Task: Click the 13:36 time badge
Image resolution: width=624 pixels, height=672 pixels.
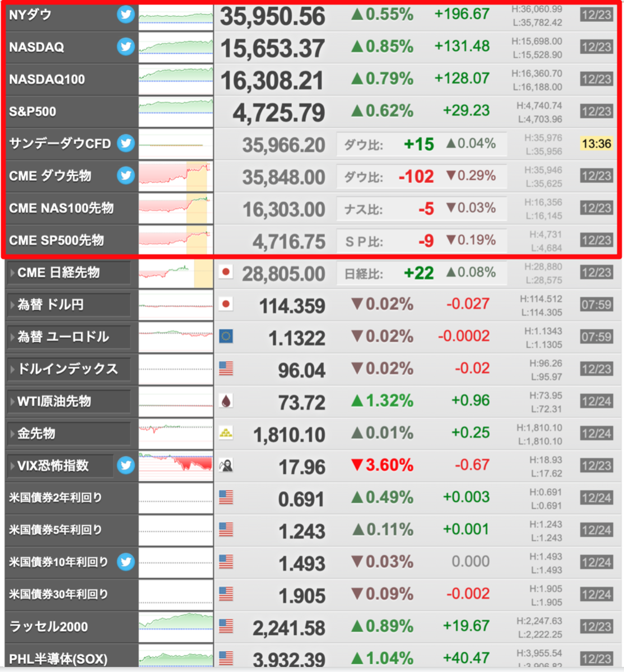Action: point(597,144)
